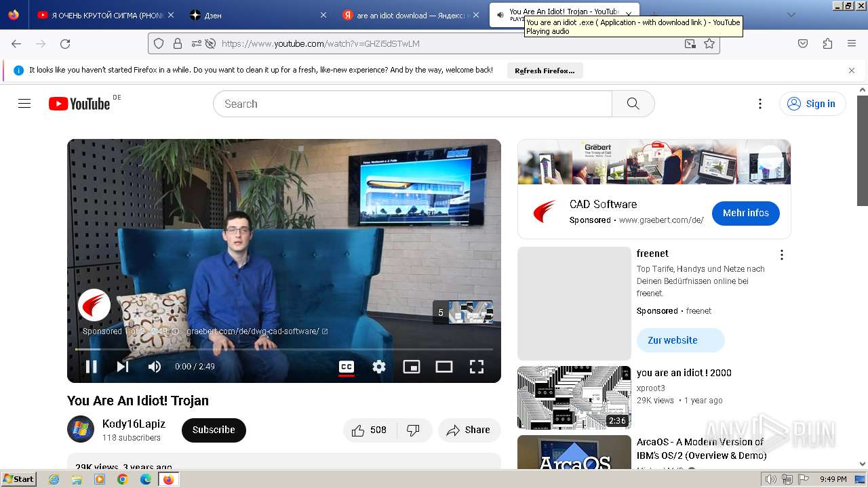This screenshot has height=488, width=868.
Task: Mute the video volume speaker icon
Action: click(155, 367)
